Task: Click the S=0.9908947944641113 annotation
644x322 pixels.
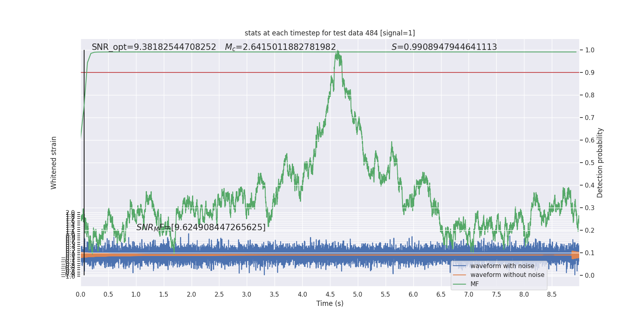Action: (444, 47)
